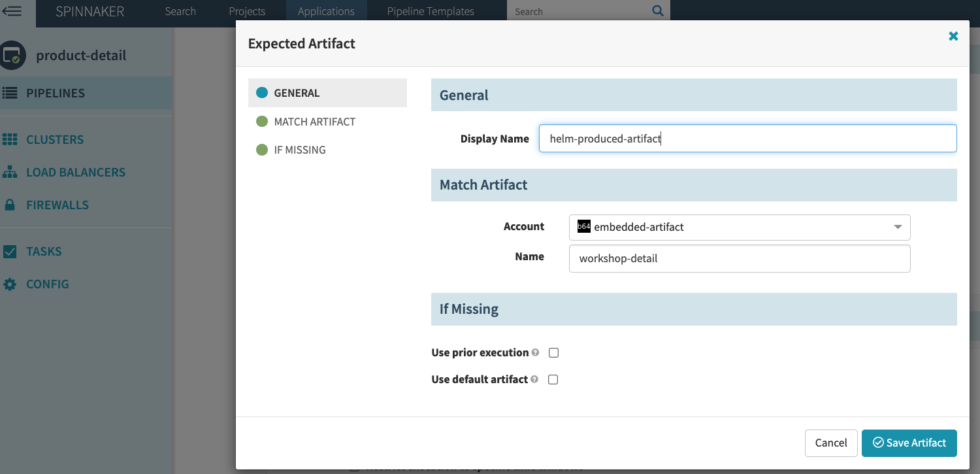
Task: Open help tooltip for Use default artifact
Action: 534,379
